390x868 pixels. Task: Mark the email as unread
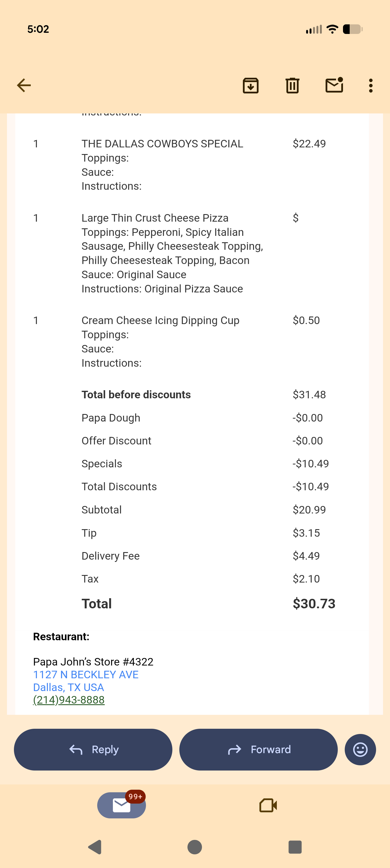[x=334, y=85]
